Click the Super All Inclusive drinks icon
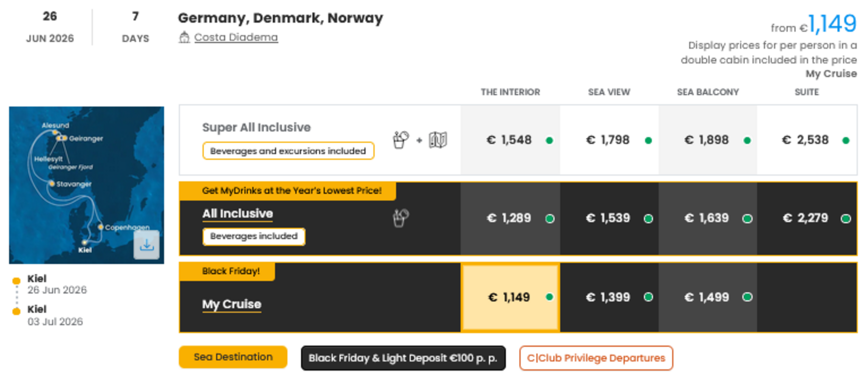Viewport: 868px width, 383px height. tap(401, 140)
